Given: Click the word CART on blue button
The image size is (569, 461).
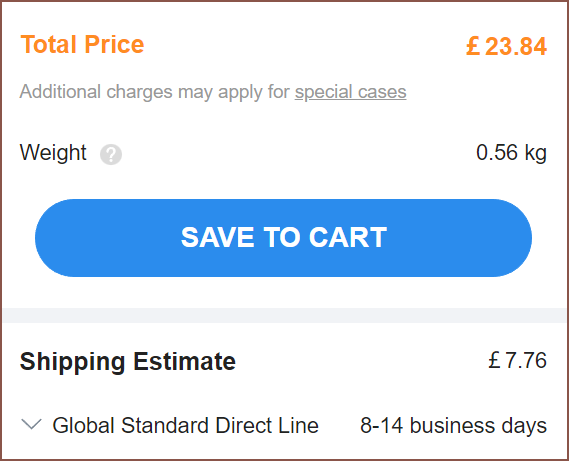Looking at the screenshot, I should 348,237.
